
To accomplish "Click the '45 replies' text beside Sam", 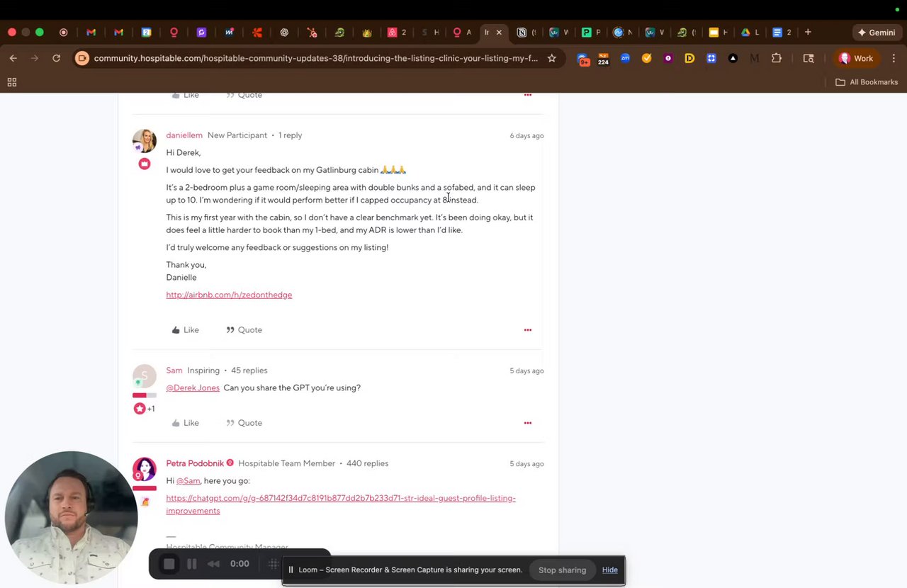I will (249, 371).
